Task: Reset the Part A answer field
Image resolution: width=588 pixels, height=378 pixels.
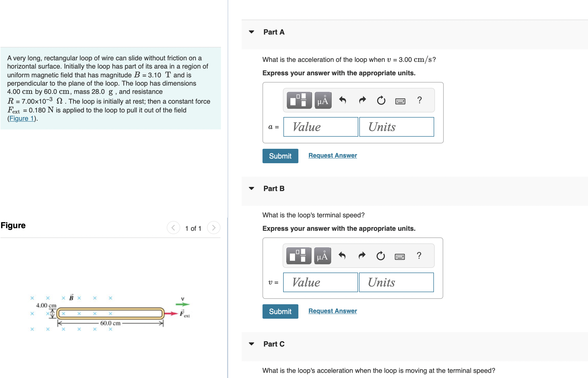Action: point(381,100)
